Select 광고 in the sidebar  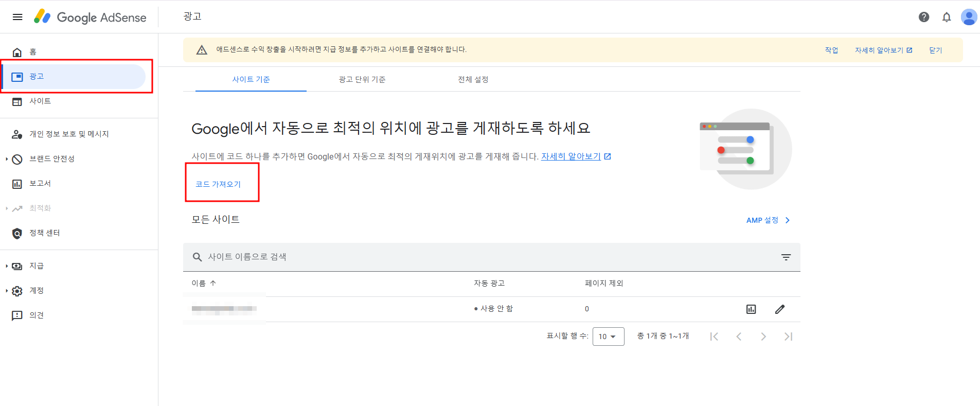coord(73,77)
